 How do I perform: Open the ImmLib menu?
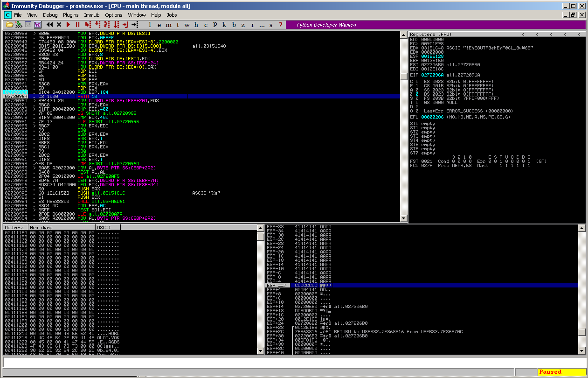pyautogui.click(x=92, y=15)
